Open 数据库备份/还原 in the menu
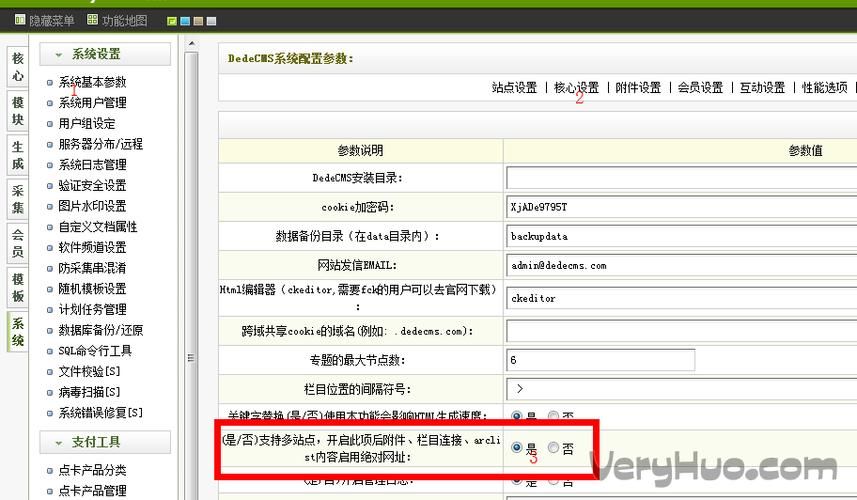857x500 pixels. (101, 331)
